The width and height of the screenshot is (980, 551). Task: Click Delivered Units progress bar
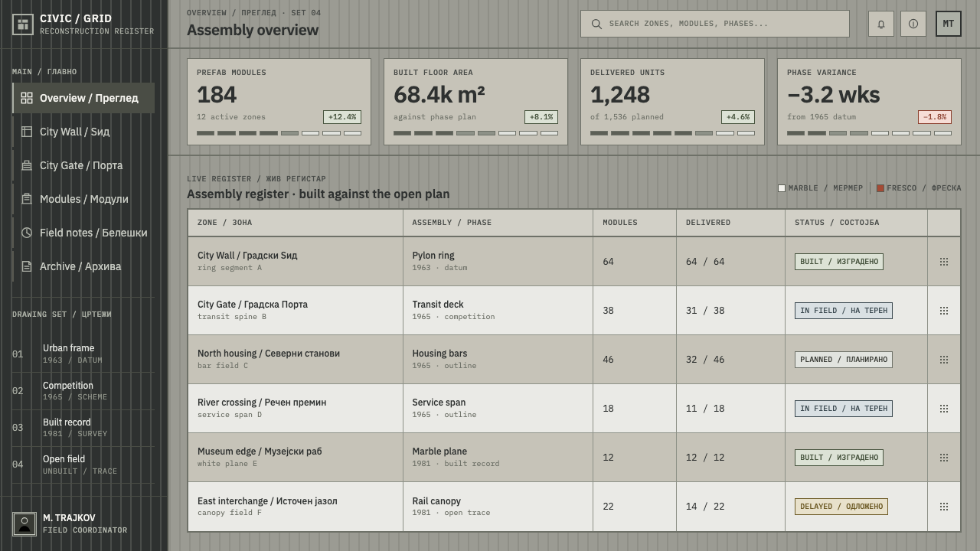[672, 133]
